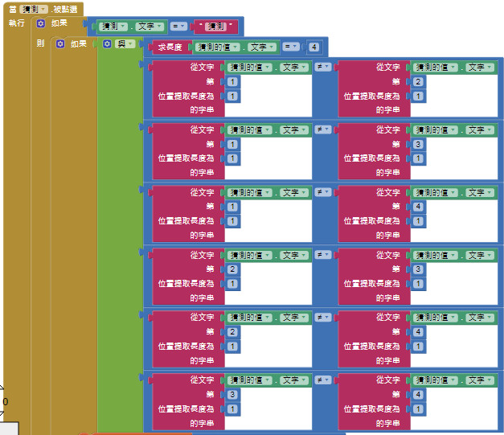The width and height of the screenshot is (504, 435).
Task: Select right position number 4 in 2 vs 4 row
Action: [418, 332]
